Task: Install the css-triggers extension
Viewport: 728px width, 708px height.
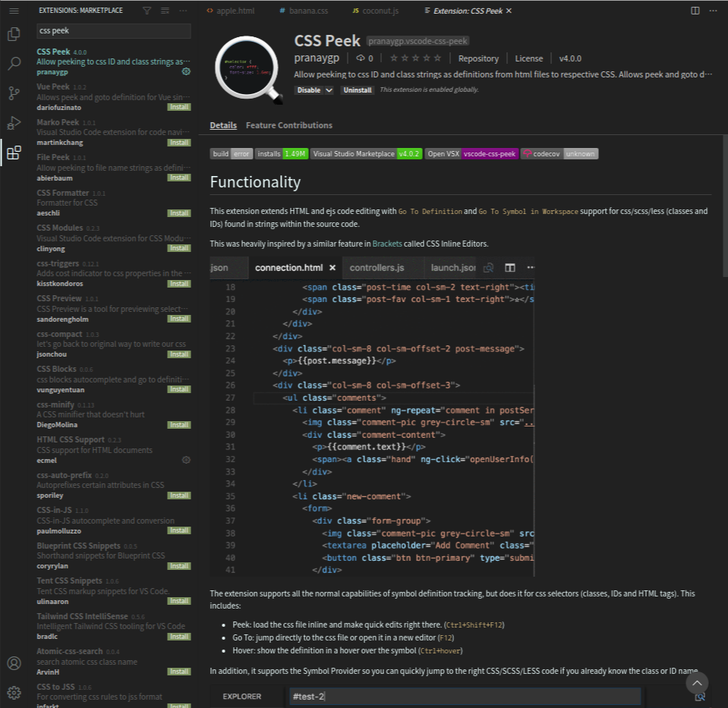Action: (178, 284)
